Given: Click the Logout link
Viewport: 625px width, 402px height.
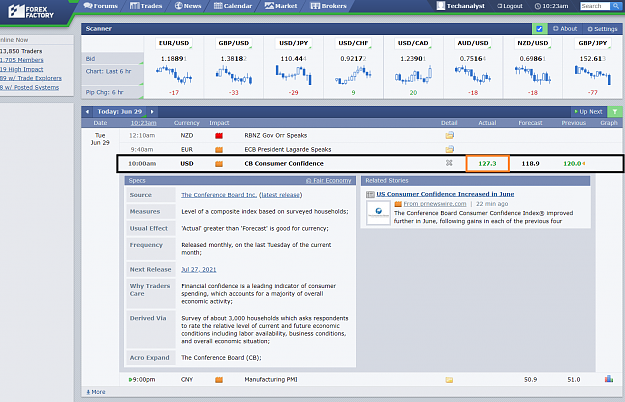Looking at the screenshot, I should [x=510, y=6].
